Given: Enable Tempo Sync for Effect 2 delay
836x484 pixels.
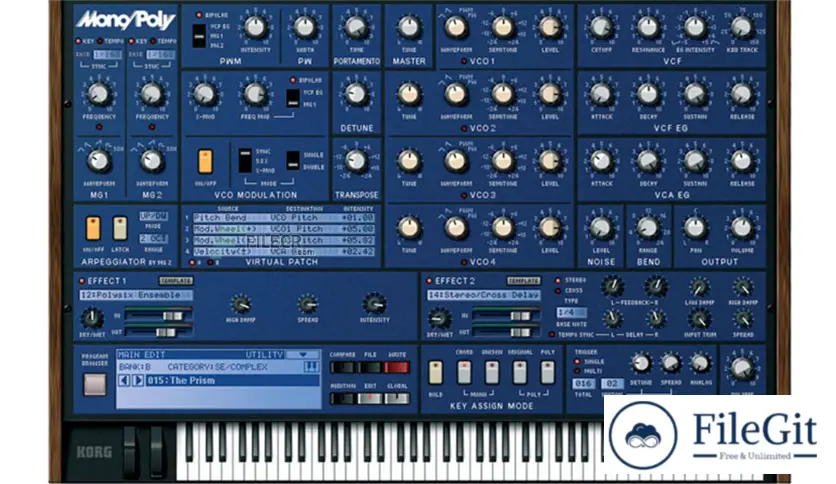Looking at the screenshot, I should (x=552, y=335).
